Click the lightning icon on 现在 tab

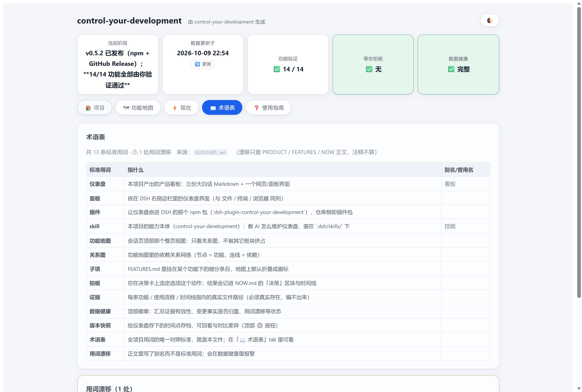[175, 108]
